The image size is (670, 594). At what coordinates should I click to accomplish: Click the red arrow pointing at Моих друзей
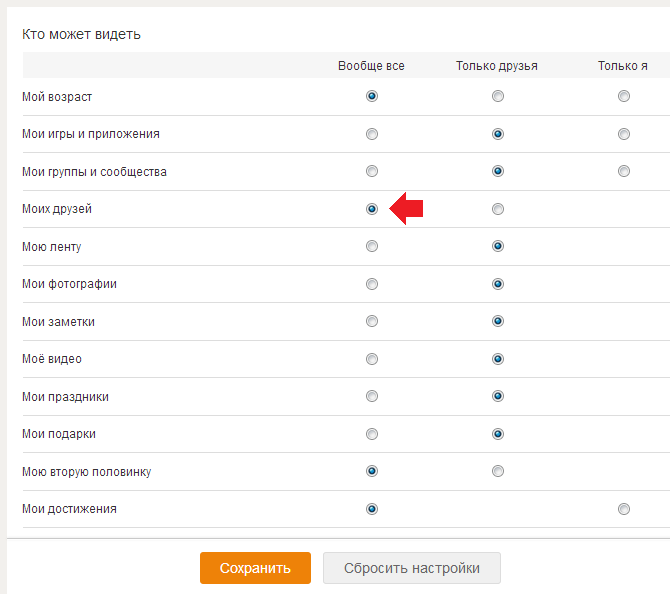click(x=406, y=209)
